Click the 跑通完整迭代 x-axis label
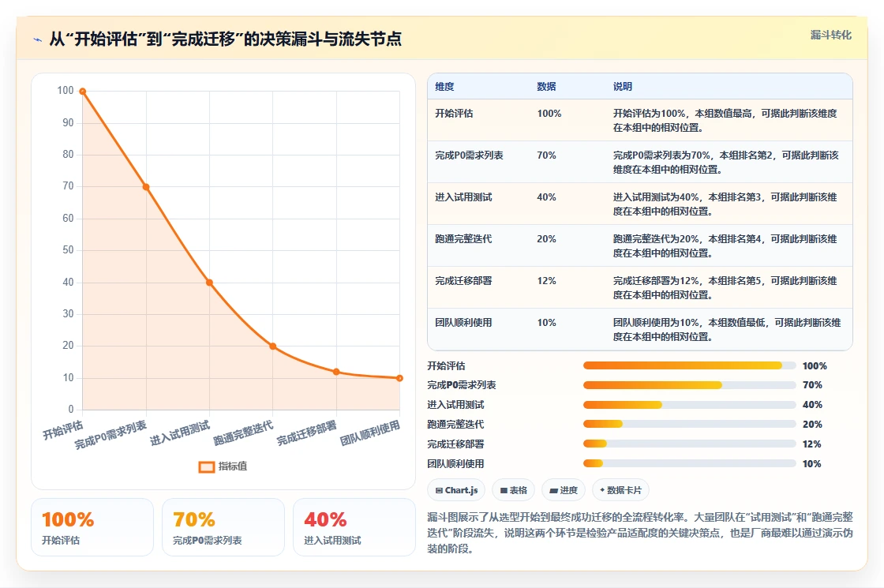This screenshot has height=588, width=884. click(x=243, y=433)
